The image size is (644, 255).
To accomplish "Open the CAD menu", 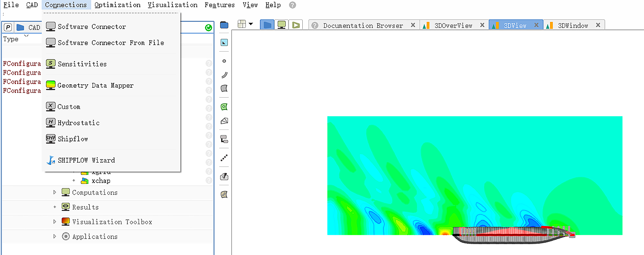I will tap(32, 5).
